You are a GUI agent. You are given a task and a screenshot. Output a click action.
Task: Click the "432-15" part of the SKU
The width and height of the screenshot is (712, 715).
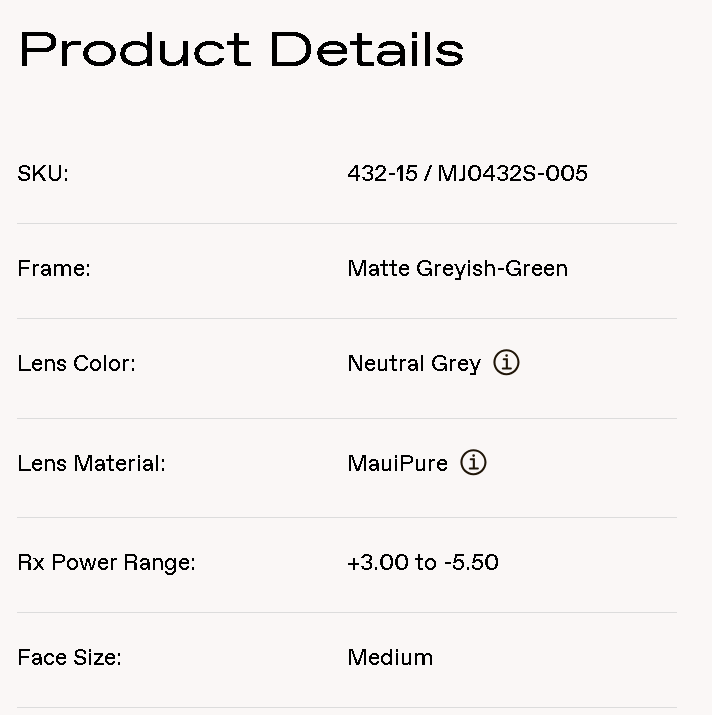tap(382, 173)
